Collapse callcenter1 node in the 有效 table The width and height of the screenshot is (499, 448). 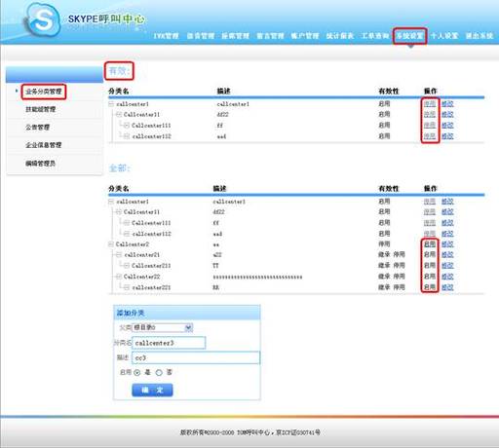[111, 104]
